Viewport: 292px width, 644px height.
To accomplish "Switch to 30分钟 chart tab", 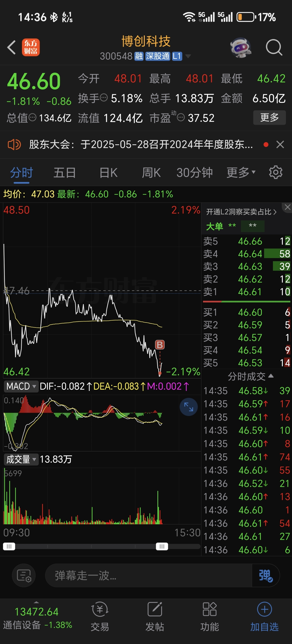I will pos(194,172).
